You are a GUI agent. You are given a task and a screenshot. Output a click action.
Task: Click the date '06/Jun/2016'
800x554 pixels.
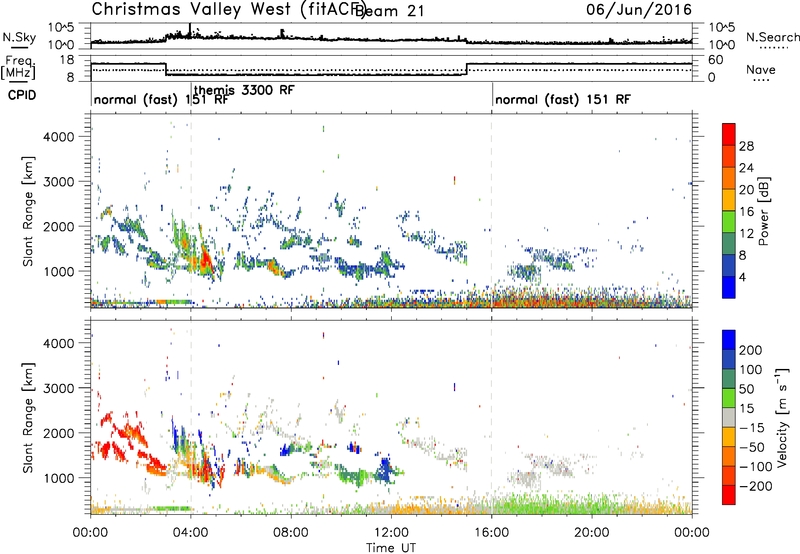click(x=639, y=10)
